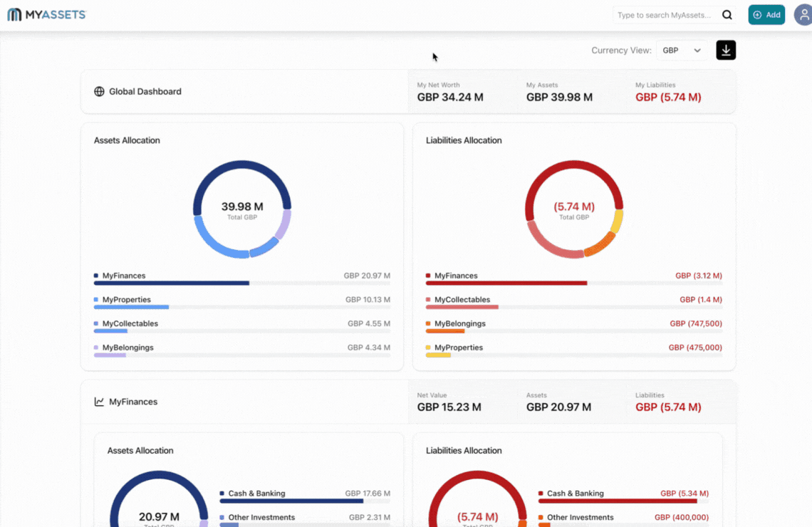
Task: Click Liabilities Allocation donut chart center
Action: click(x=573, y=209)
